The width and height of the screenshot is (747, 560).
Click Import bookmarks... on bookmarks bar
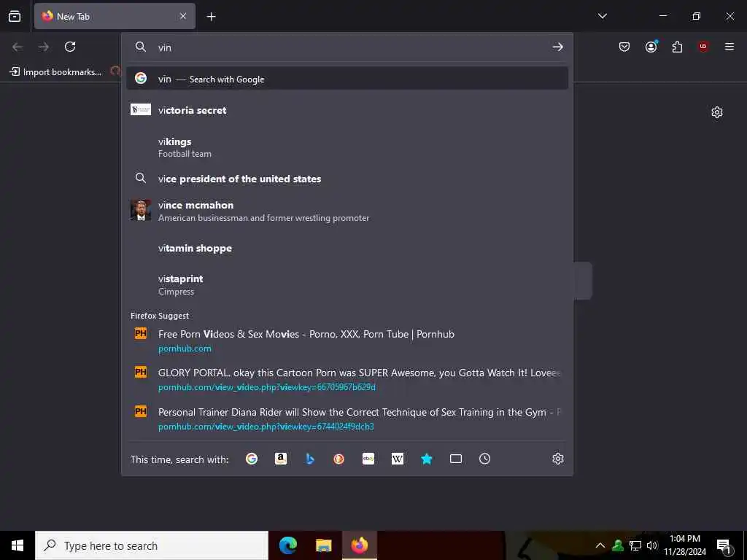coord(55,72)
